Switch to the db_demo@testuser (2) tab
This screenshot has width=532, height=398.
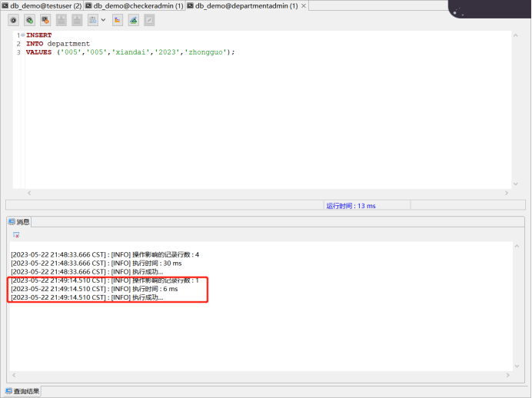(x=42, y=6)
